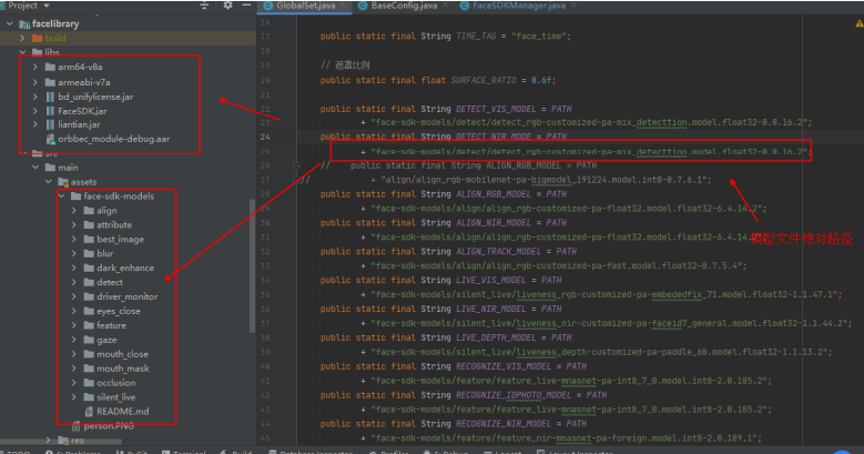Close the GlobalSet.java tab
864x454 pixels.
click(344, 6)
